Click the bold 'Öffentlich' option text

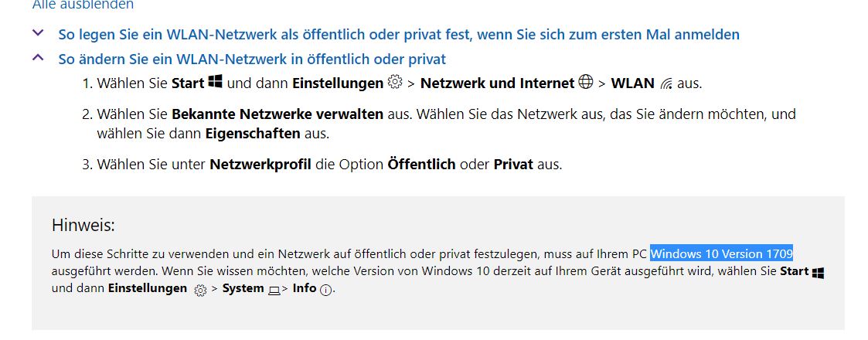(422, 165)
